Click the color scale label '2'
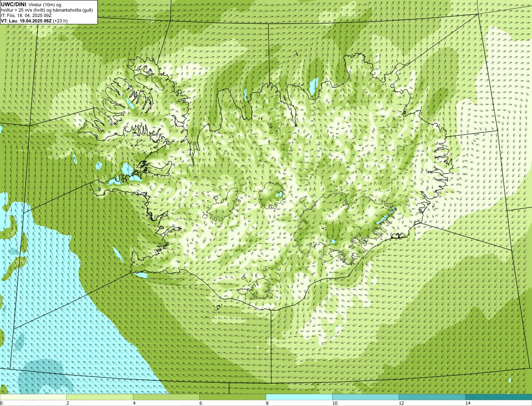The width and height of the screenshot is (532, 406). coord(67,403)
